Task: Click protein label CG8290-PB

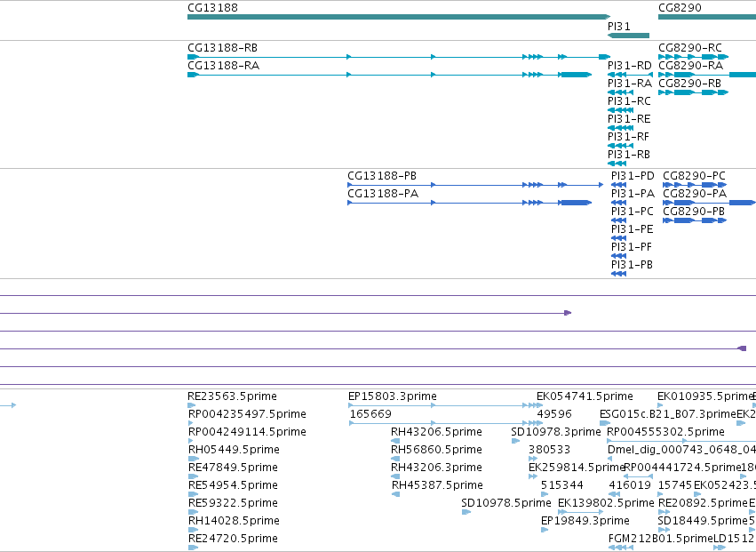Action: pyautogui.click(x=694, y=212)
